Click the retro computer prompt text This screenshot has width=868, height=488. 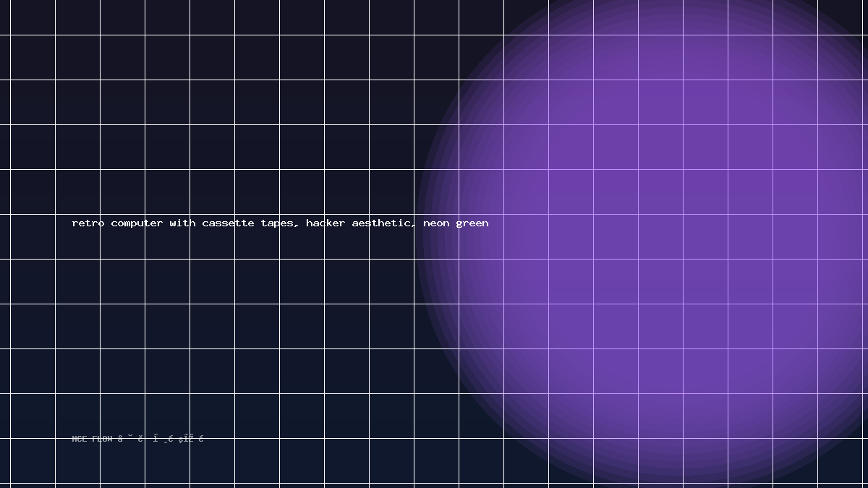pyautogui.click(x=280, y=223)
